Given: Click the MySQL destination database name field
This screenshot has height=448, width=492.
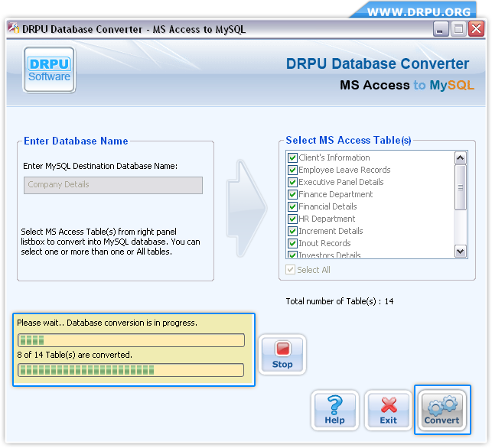Looking at the screenshot, I should tap(113, 185).
